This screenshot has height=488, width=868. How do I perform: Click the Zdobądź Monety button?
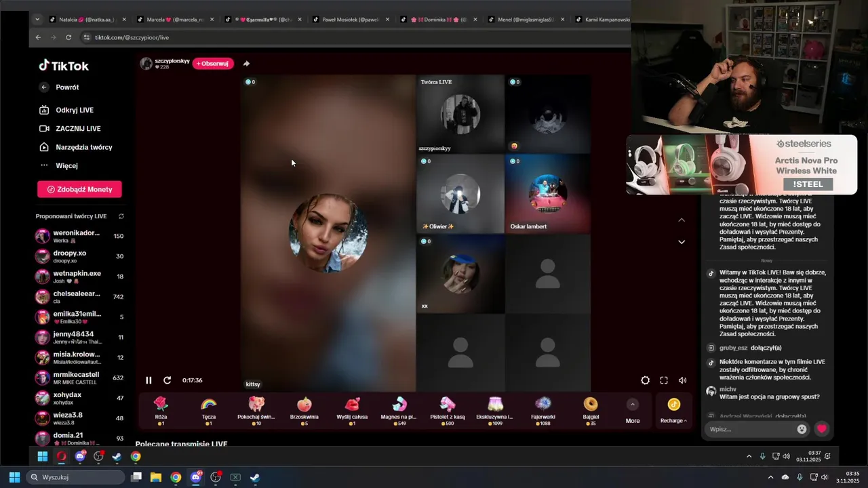[79, 189]
